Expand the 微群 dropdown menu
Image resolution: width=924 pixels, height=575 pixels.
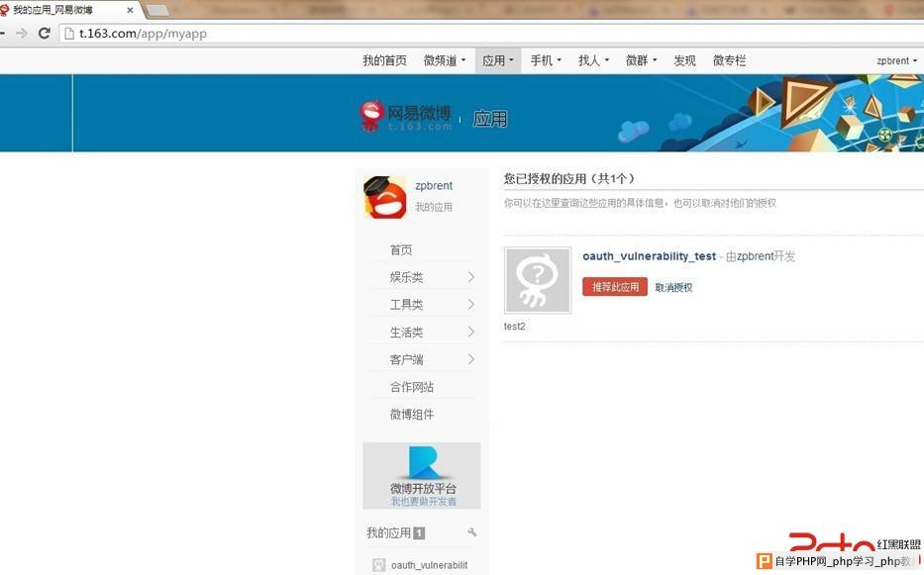click(641, 60)
